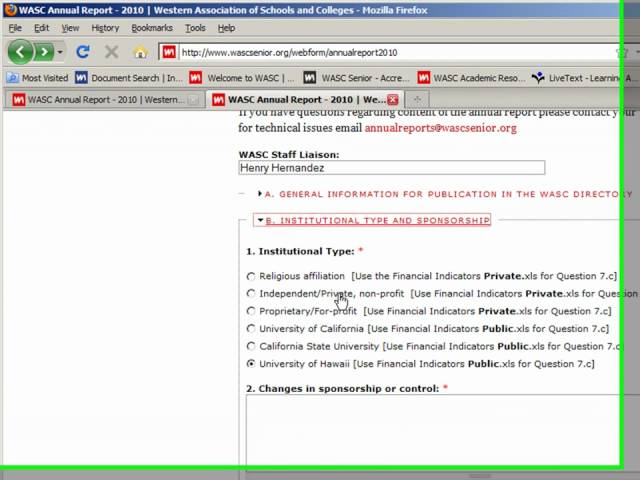Click the Forward arrow button
Viewport: 640px width, 480px height.
click(x=44, y=52)
